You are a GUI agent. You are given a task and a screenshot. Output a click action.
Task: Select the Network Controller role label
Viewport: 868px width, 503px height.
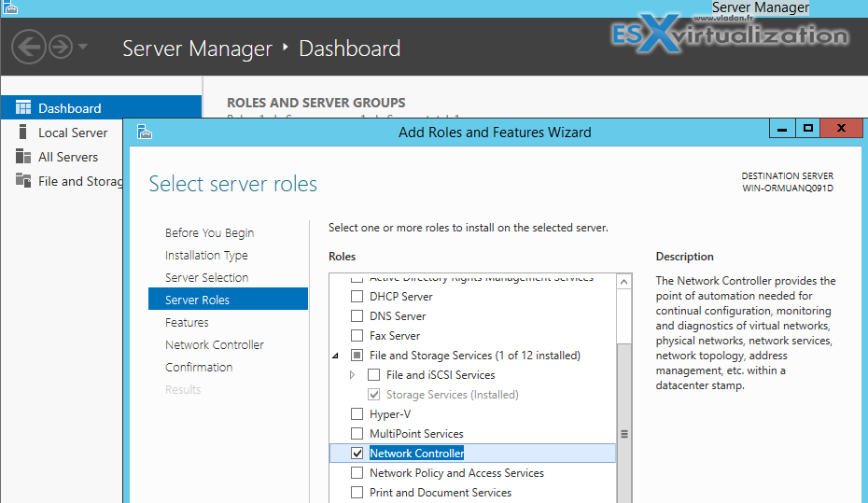(x=417, y=454)
